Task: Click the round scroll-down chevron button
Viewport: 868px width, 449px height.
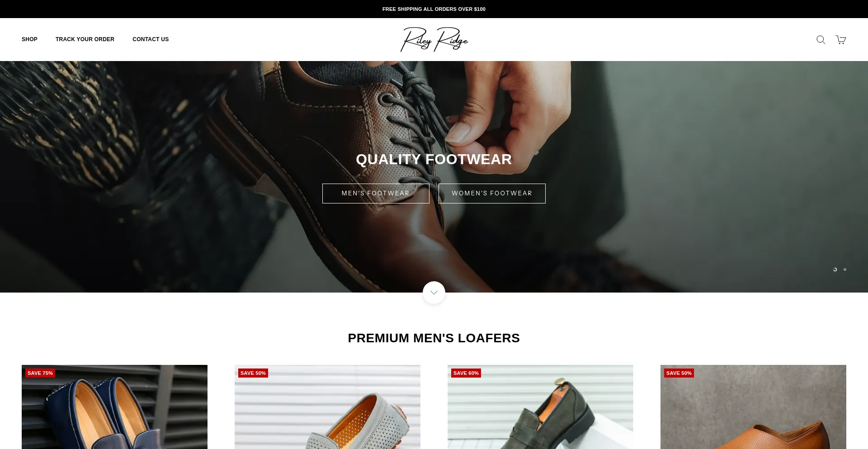Action: (434, 293)
